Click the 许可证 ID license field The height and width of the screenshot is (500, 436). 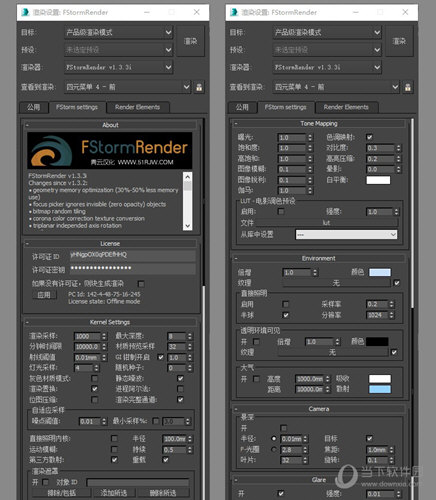[132, 255]
